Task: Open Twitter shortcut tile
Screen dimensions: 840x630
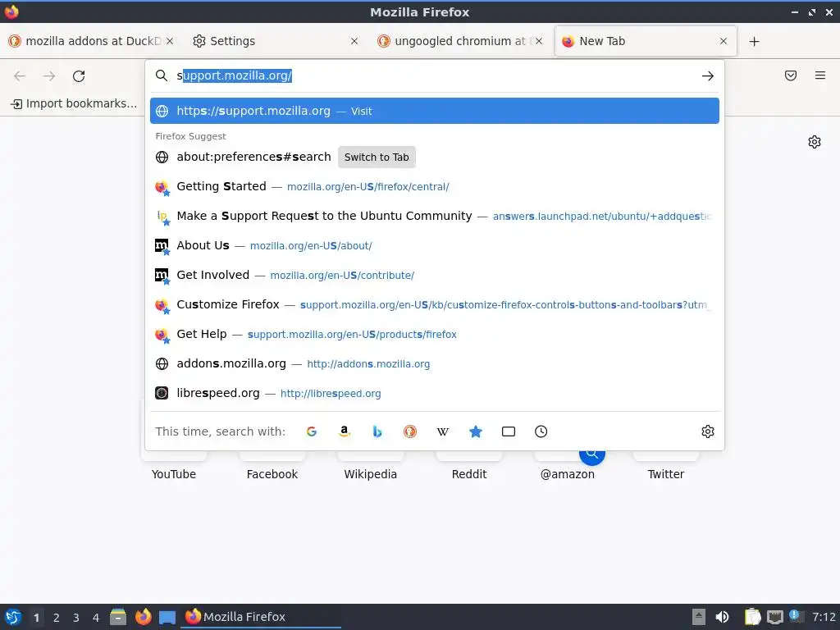Action: 666,466
